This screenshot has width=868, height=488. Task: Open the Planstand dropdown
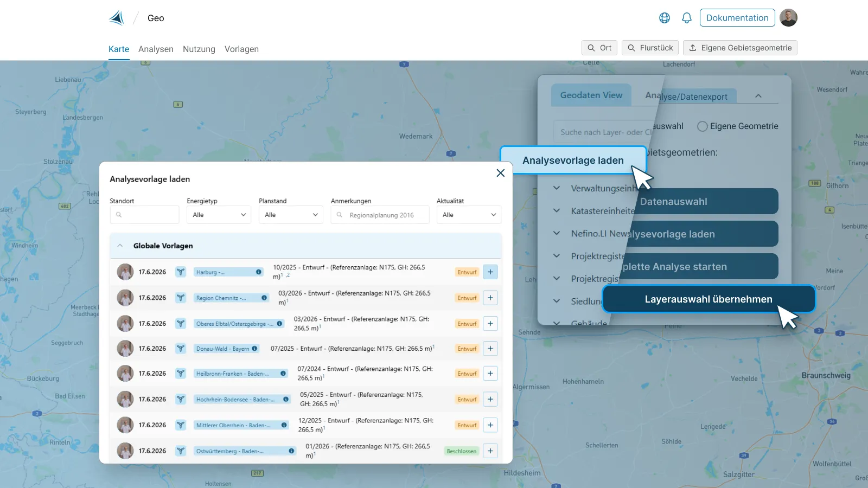point(291,215)
